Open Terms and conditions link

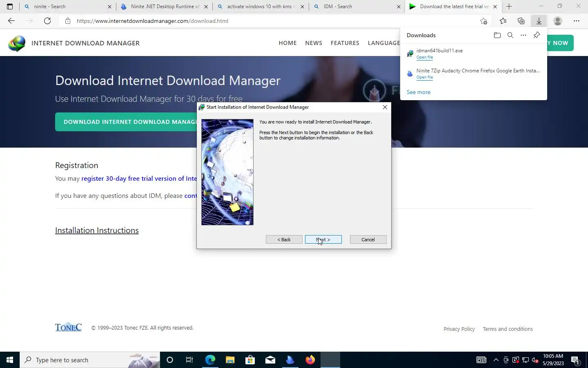(x=508, y=329)
